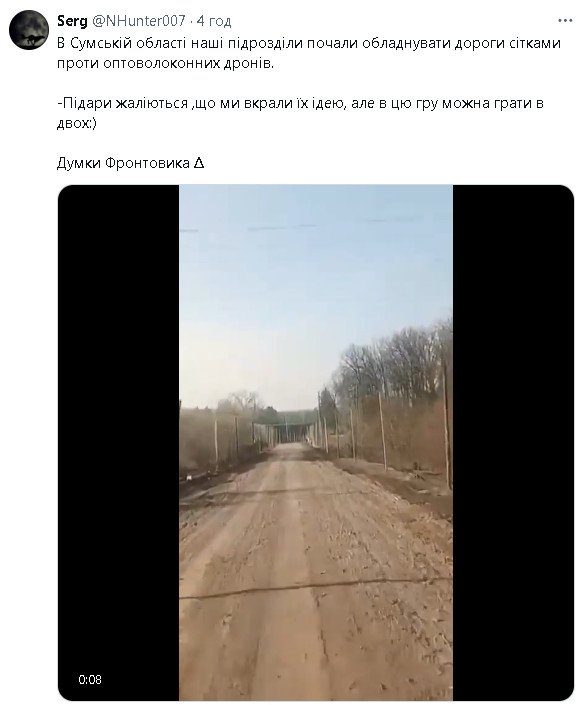Click the bare trees on video's right
Viewport: 585px width, 705px height.
click(x=396, y=360)
